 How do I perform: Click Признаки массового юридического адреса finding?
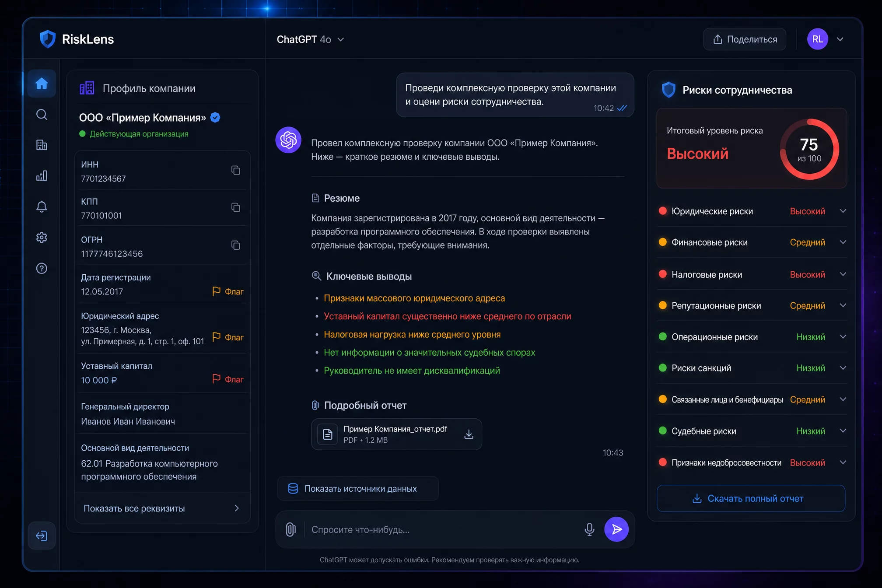pos(414,298)
